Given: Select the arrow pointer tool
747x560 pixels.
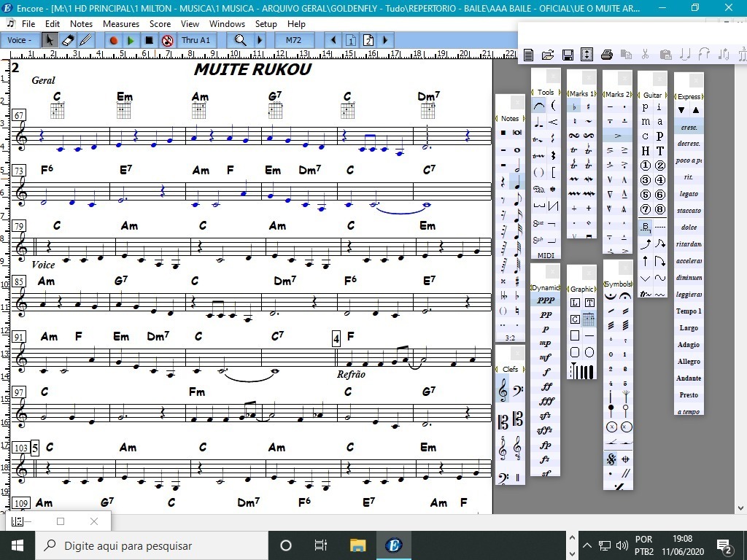Looking at the screenshot, I should point(49,40).
